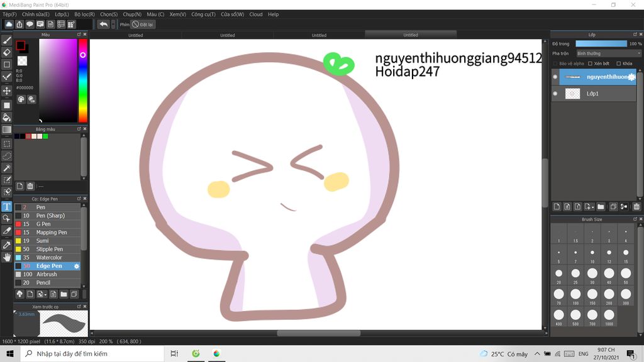Select the Move tool
Viewport: 644px width, 362px height.
click(x=6, y=90)
